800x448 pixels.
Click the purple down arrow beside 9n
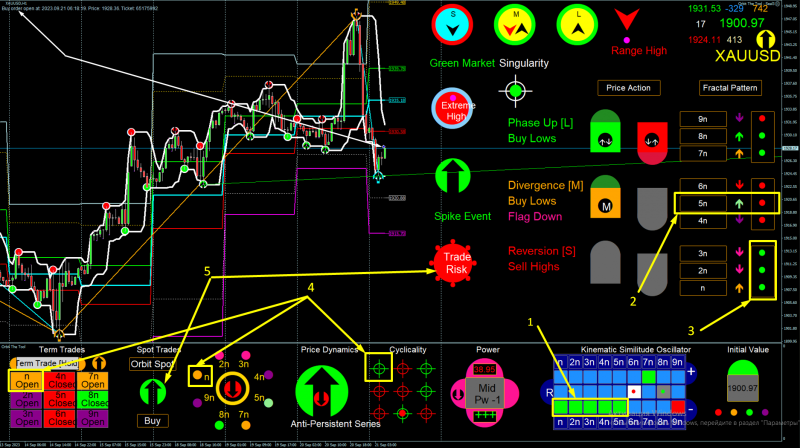coord(739,118)
